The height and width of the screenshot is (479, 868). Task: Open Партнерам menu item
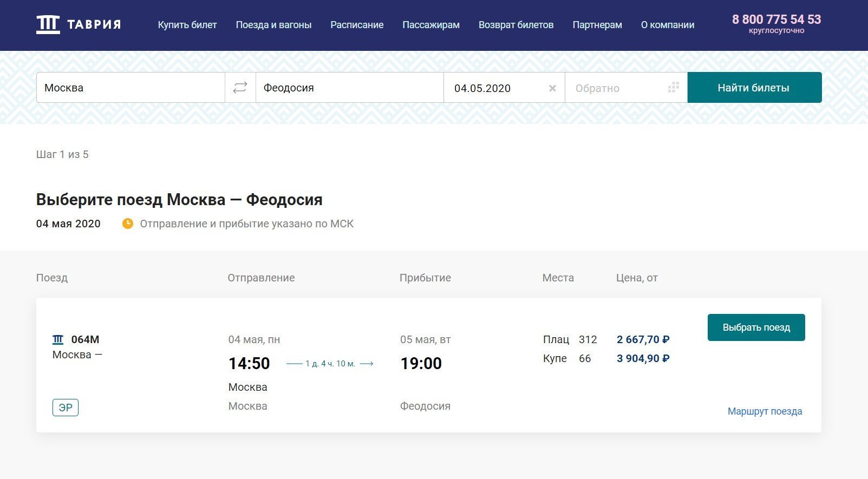click(x=597, y=25)
